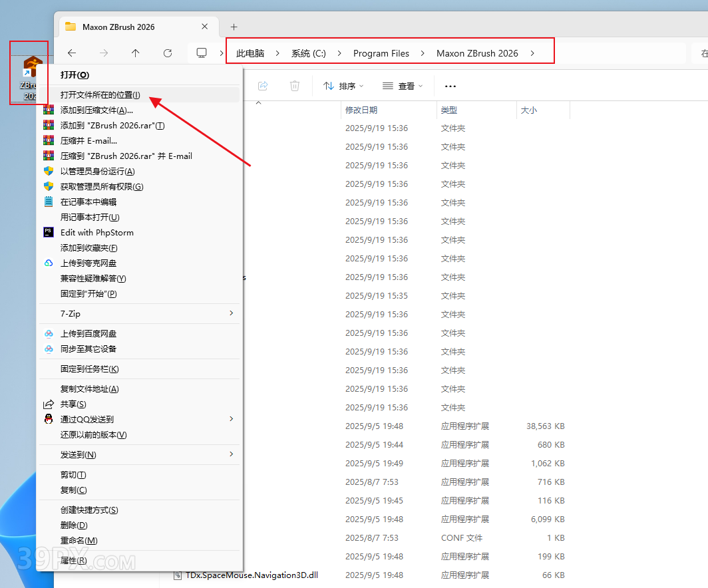Open a new Explorer tab with plus
The width and height of the screenshot is (708, 588).
pos(234,27)
